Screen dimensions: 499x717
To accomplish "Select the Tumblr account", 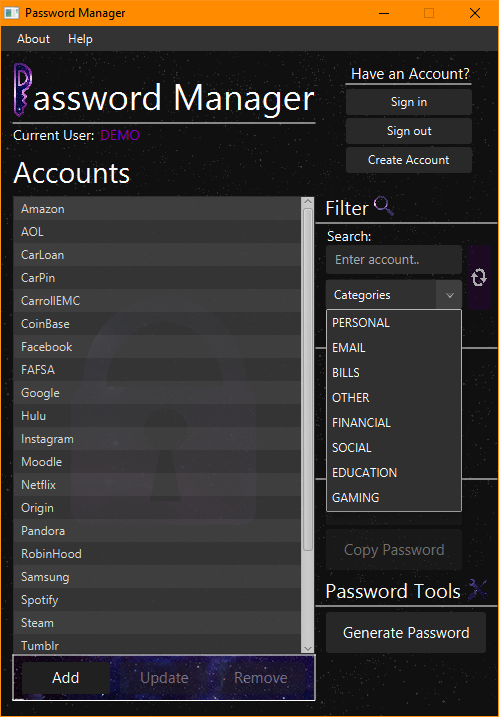I will coord(157,645).
